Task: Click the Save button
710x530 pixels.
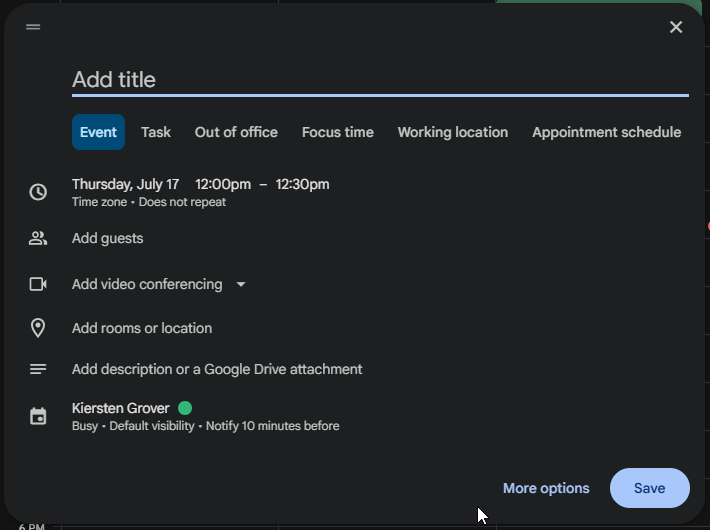Action: click(649, 488)
